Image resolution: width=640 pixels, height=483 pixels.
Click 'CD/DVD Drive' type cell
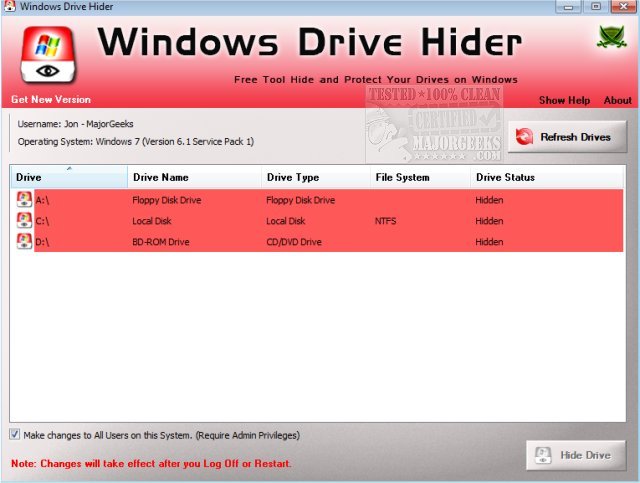[x=293, y=242]
